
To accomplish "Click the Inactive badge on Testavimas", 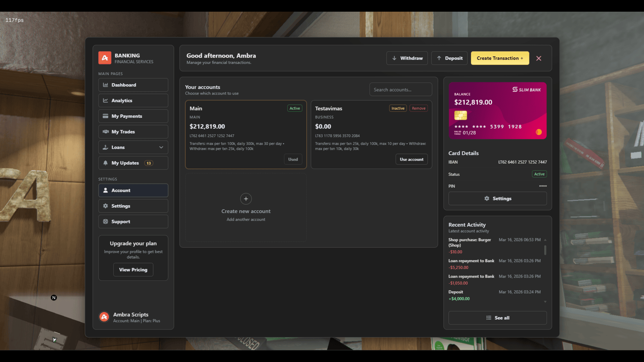I will tap(398, 108).
